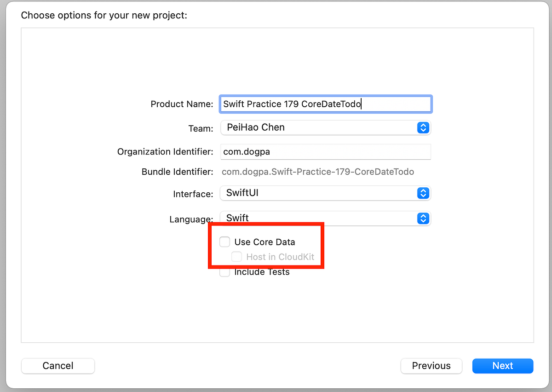The width and height of the screenshot is (552, 392).
Task: Open the Interface dropdown showing SwiftUI
Action: pyautogui.click(x=322, y=193)
